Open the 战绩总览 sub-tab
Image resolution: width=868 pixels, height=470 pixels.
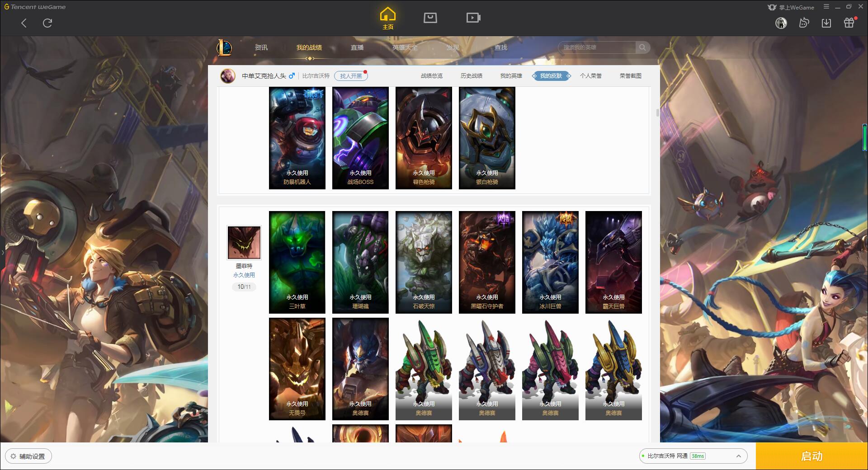tap(432, 76)
